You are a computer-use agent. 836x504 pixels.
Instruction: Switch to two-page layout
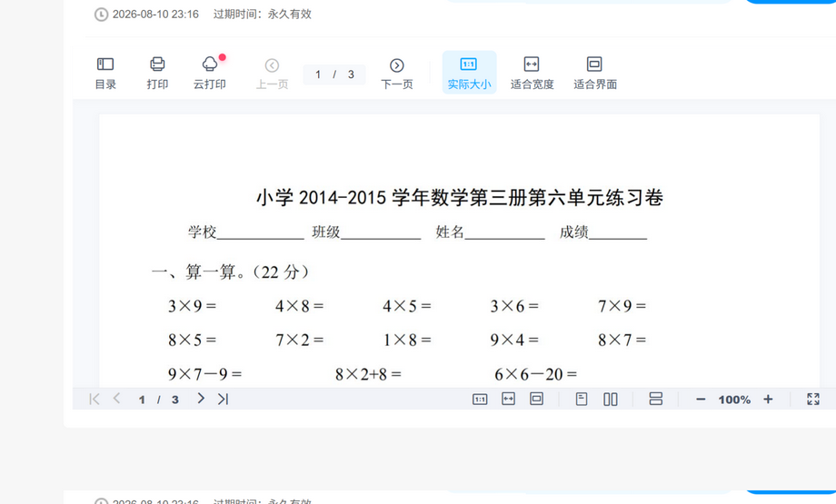pyautogui.click(x=611, y=399)
